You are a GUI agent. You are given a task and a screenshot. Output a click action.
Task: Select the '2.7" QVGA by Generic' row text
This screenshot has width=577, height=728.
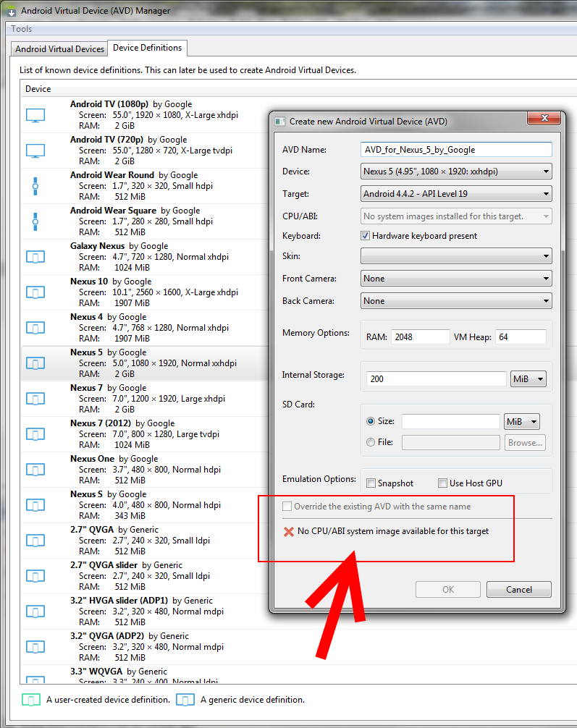[114, 530]
